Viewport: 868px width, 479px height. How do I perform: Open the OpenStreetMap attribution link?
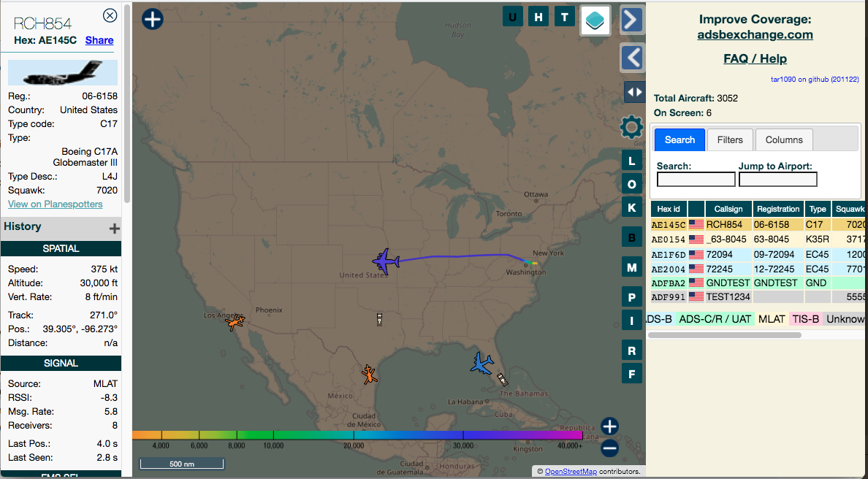[x=571, y=472]
